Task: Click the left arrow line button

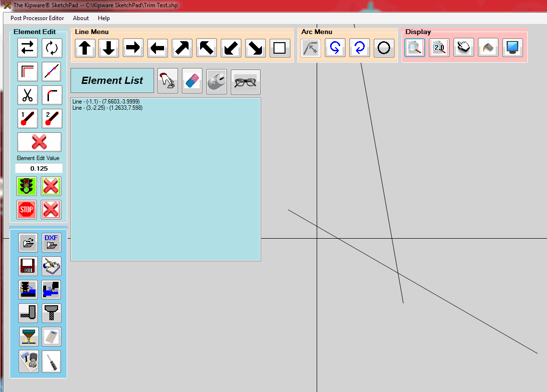Action: tap(157, 48)
